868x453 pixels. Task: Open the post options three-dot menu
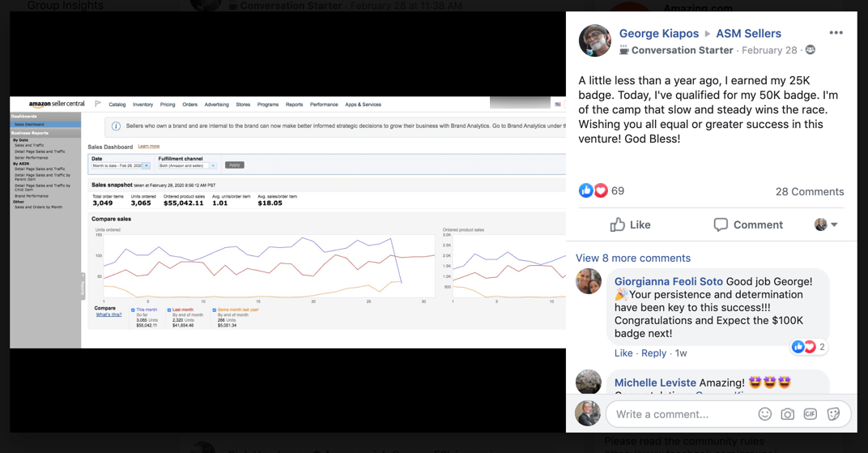click(x=836, y=33)
